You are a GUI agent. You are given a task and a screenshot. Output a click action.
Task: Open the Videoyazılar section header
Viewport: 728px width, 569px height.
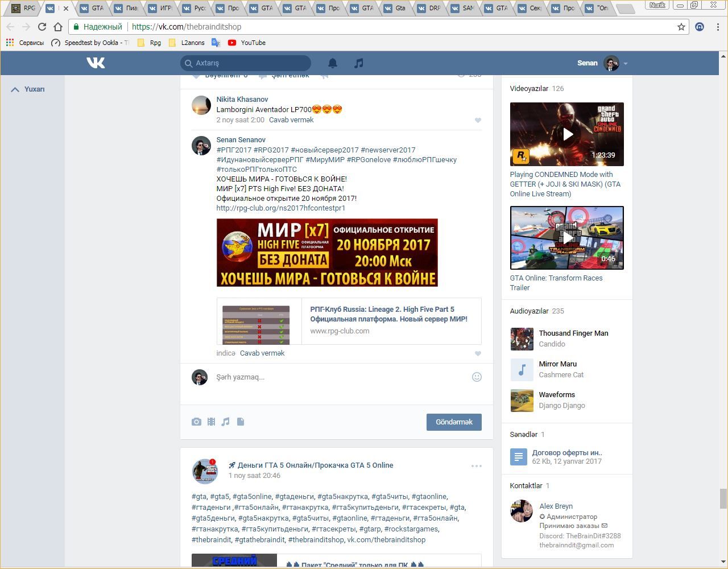537,89
